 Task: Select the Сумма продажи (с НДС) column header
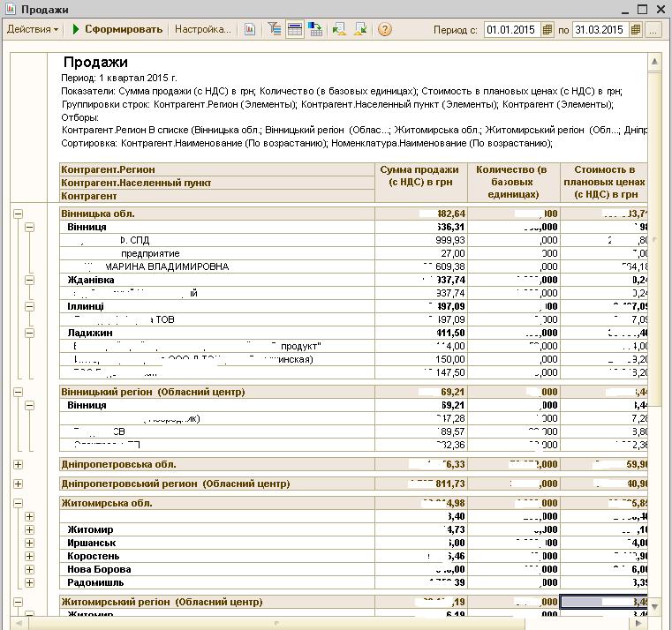(x=421, y=183)
